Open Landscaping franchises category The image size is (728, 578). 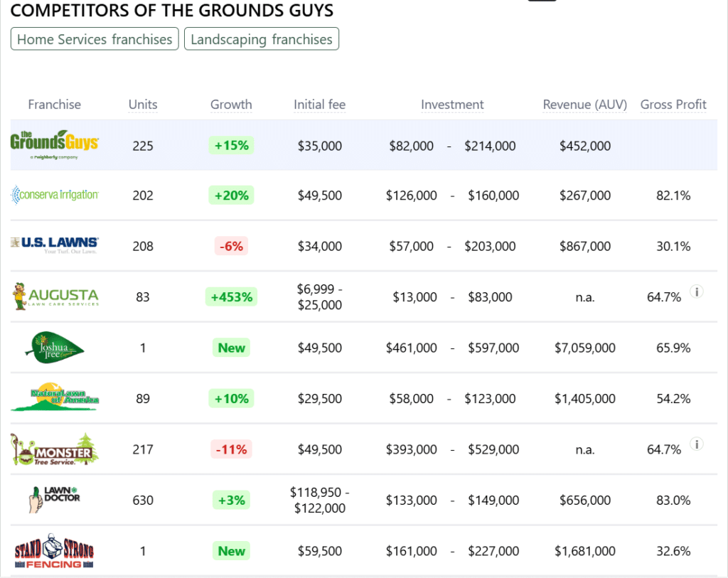coord(262,39)
